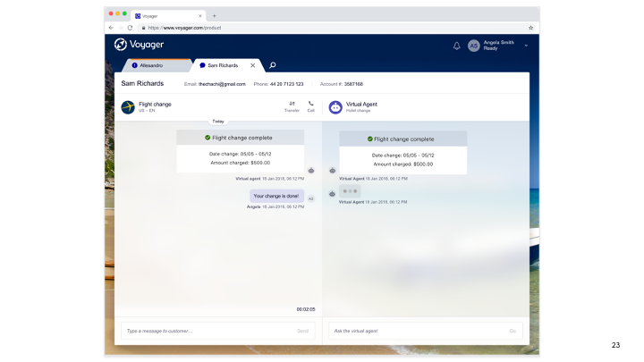Click the robot icon beside agent panel card

click(x=332, y=171)
